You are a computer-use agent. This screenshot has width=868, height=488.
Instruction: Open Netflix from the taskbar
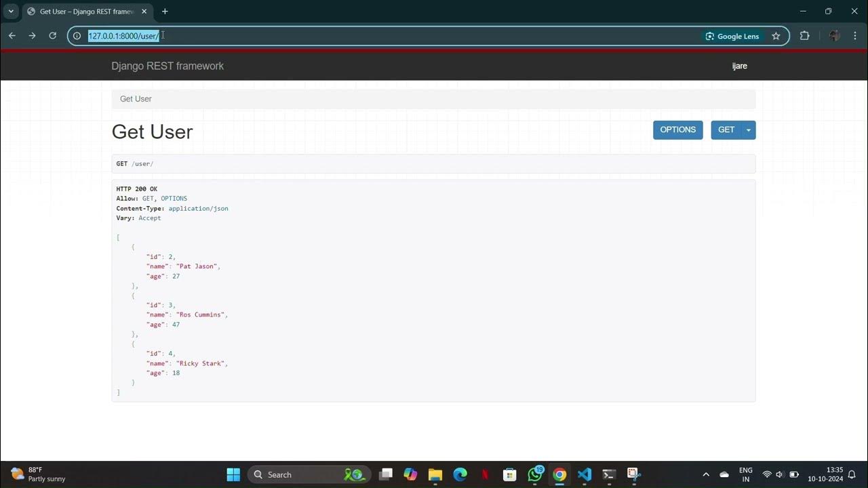[x=485, y=474]
